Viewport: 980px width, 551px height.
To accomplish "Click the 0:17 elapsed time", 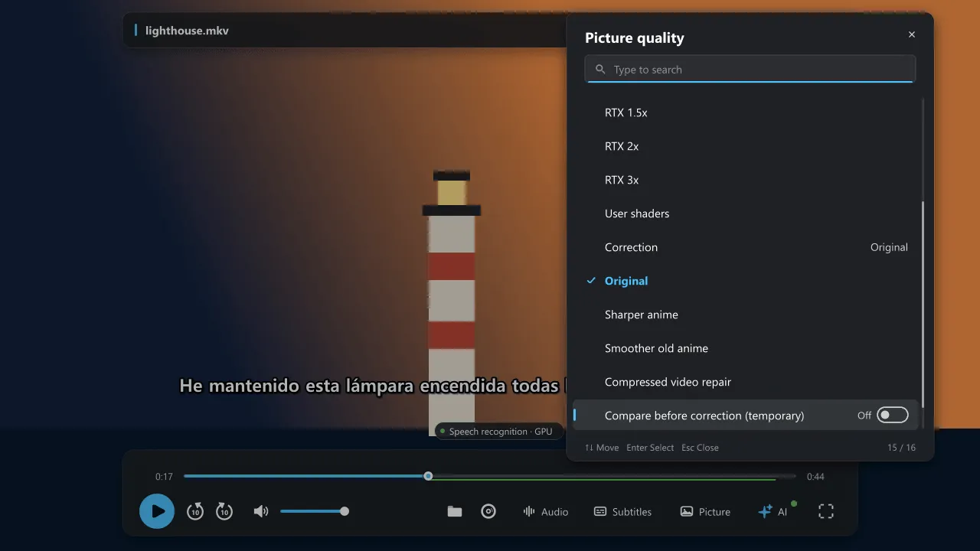I will pyautogui.click(x=164, y=477).
